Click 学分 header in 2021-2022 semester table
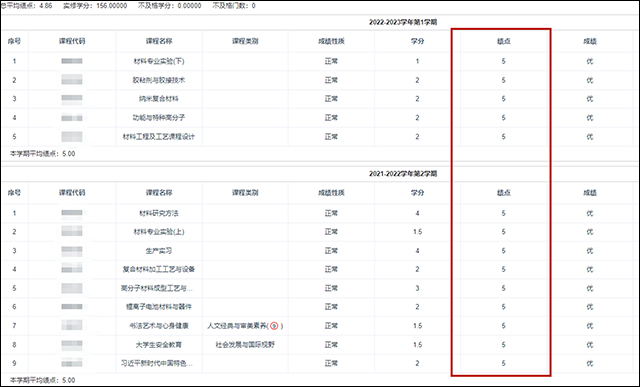Screen dimensions: 640x387 coord(417,193)
